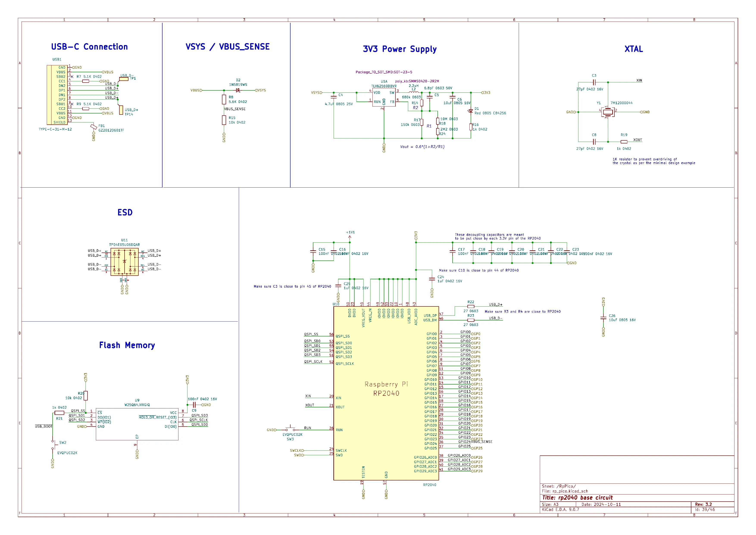The width and height of the screenshot is (756, 535).
Task: Select the "poly_kb:SMMS0420-2R2M" footprint text
Action: (417, 81)
